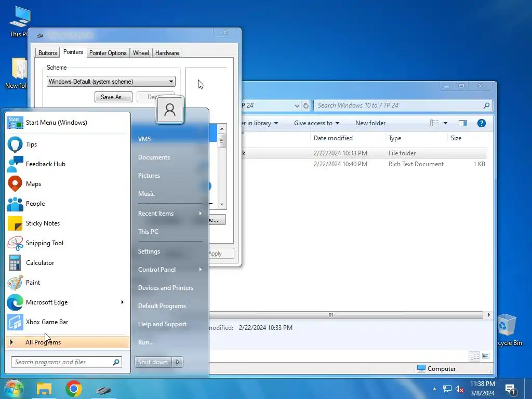Image resolution: width=532 pixels, height=399 pixels.
Task: Sort by Date modified column header
Action: pos(333,138)
